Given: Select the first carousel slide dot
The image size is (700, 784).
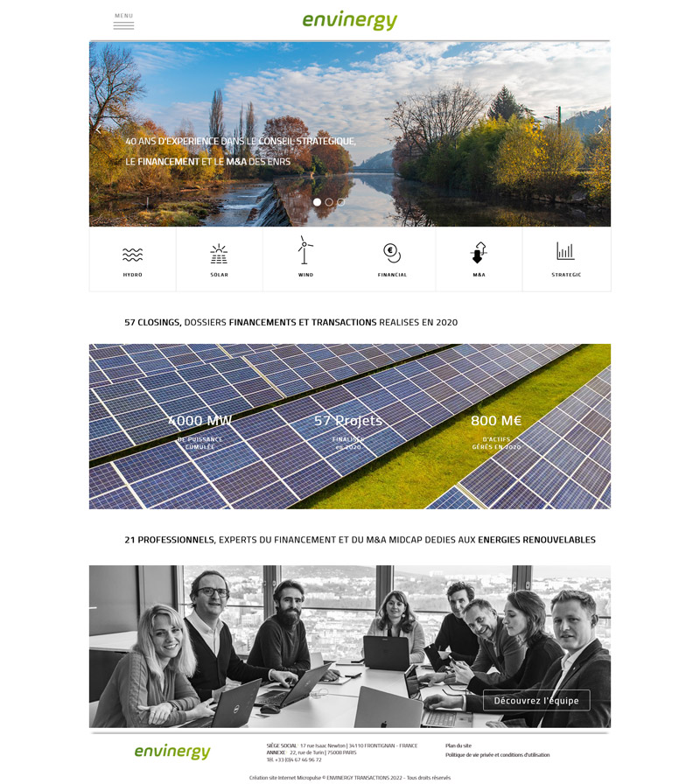Looking at the screenshot, I should (x=317, y=202).
